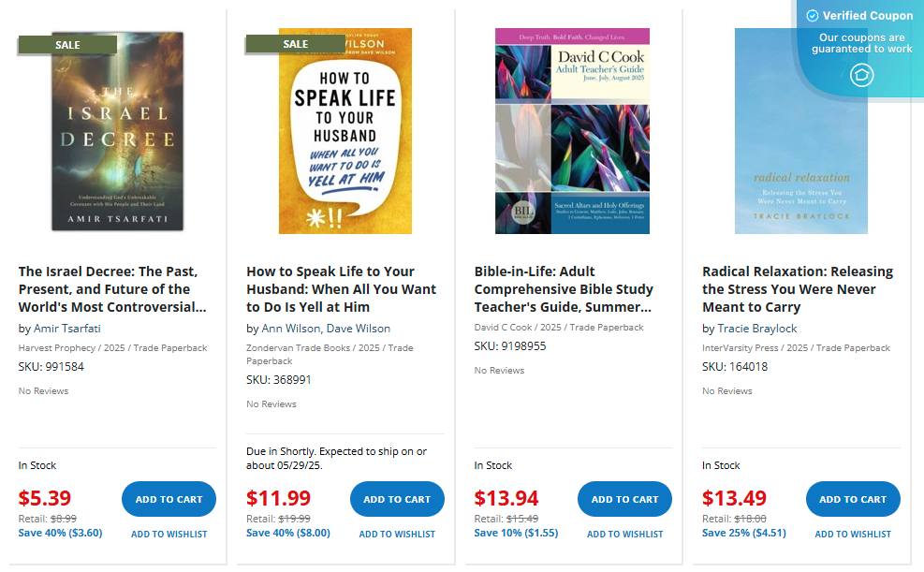The height and width of the screenshot is (572, 924).
Task: Open How to Speak Life cover image
Action: (345, 131)
